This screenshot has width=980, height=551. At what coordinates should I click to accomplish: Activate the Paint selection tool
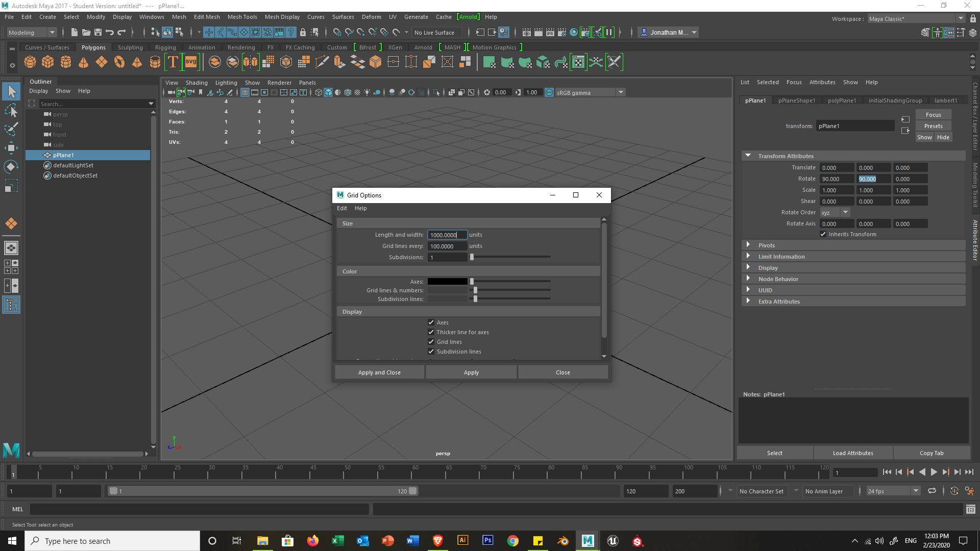11,129
